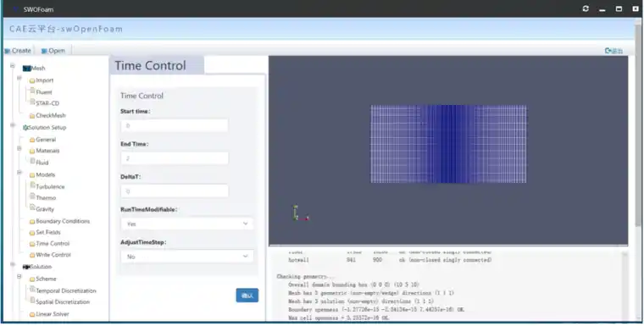644x326 pixels.
Task: Click the Open toolbar button
Action: click(x=53, y=51)
